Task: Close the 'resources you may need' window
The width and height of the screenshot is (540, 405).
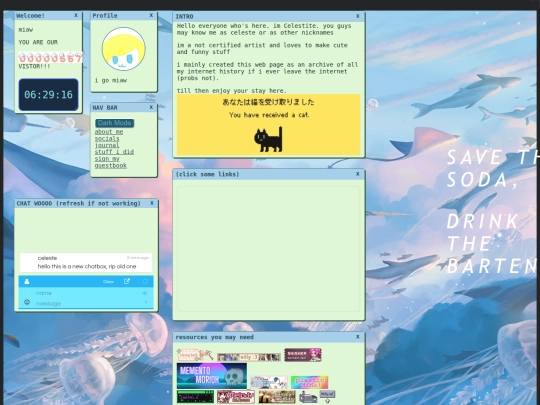Action: pyautogui.click(x=357, y=337)
